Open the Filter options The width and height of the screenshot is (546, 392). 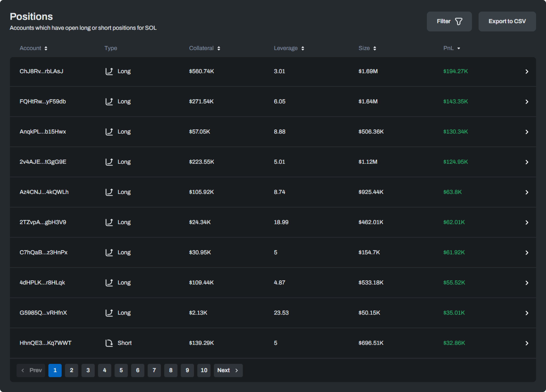(449, 22)
